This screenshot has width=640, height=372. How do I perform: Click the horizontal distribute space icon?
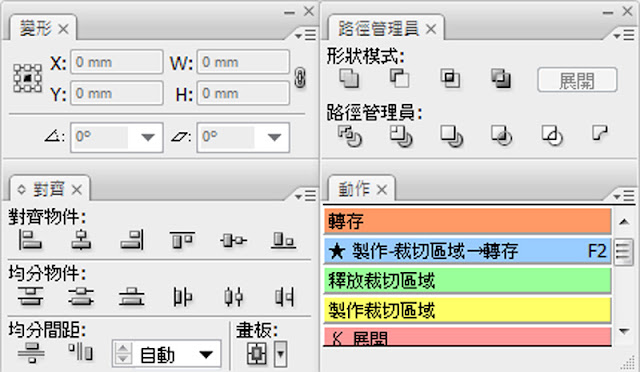(x=81, y=352)
